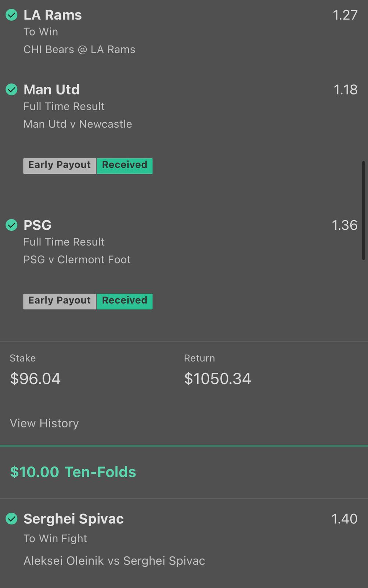This screenshot has width=368, height=588.
Task: Select the LA Rams selection title
Action: click(x=53, y=15)
